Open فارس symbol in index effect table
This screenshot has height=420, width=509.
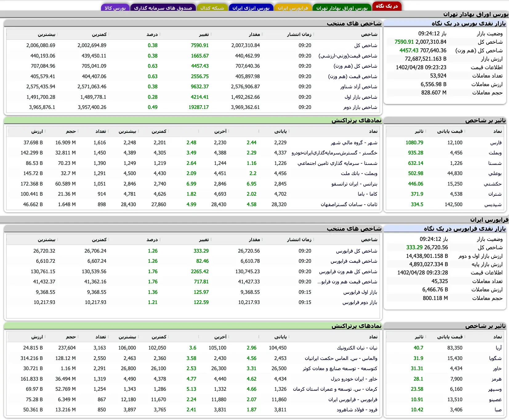[496, 142]
